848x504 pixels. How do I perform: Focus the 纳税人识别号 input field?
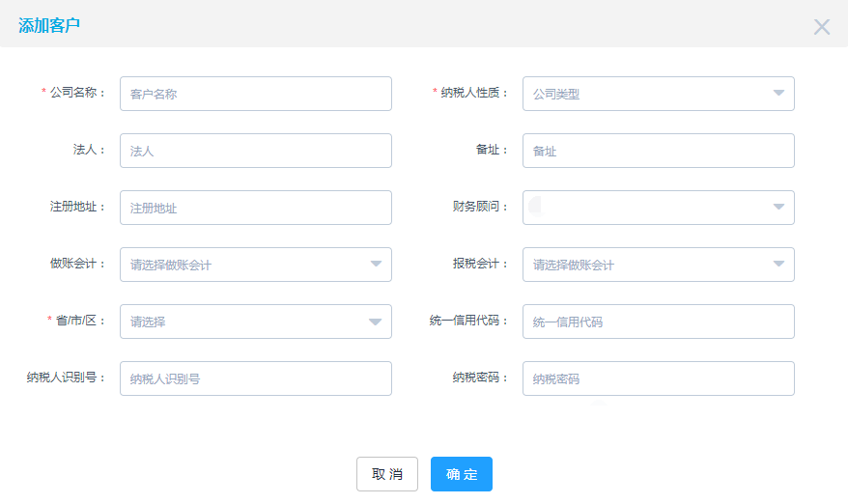tap(256, 378)
